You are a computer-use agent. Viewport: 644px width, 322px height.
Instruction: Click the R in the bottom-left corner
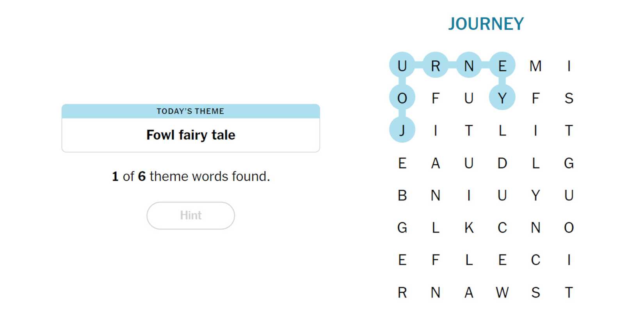pos(402,292)
